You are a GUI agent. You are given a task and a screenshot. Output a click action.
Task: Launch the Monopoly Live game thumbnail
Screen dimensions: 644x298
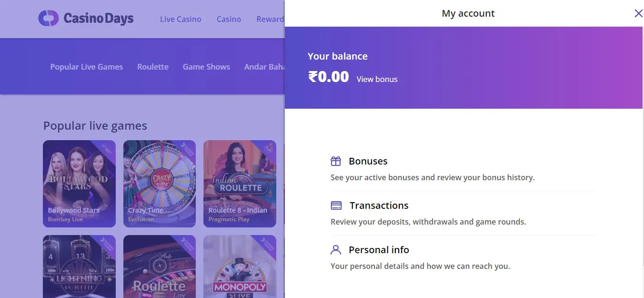240,267
